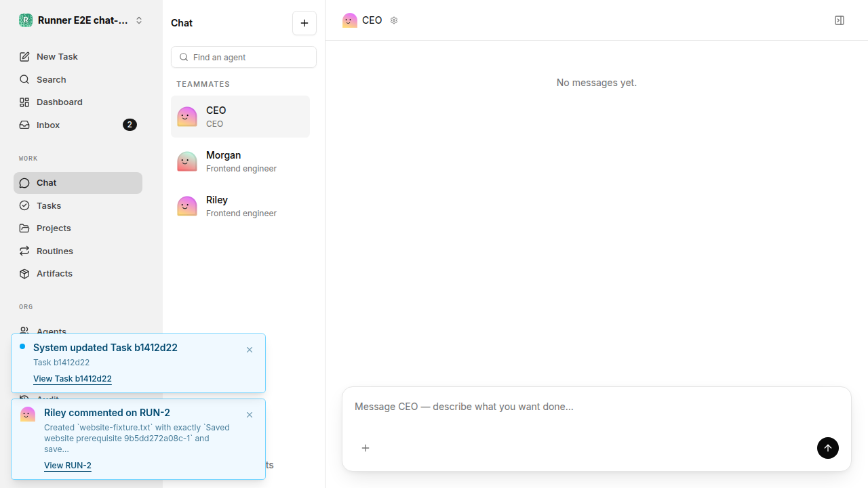
Task: Go to the Dashboard page
Action: (x=78, y=102)
